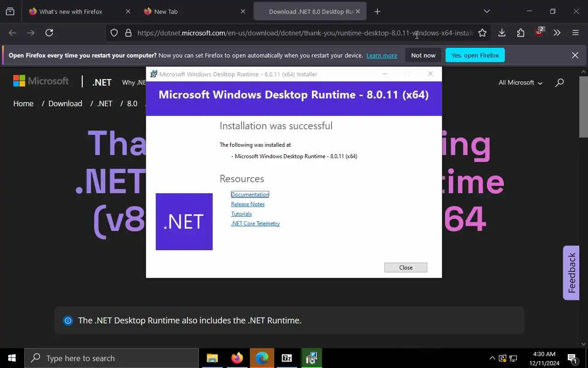Open the list all tabs dropdown
The width and height of the screenshot is (588, 368).
click(487, 11)
